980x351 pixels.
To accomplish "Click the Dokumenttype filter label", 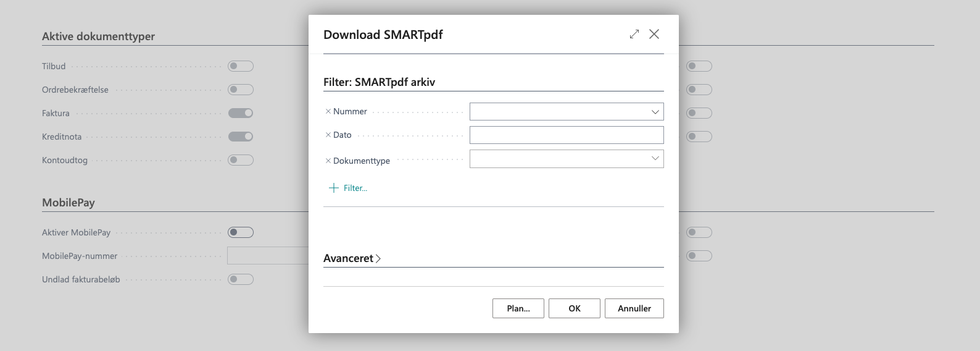I will click(x=362, y=161).
